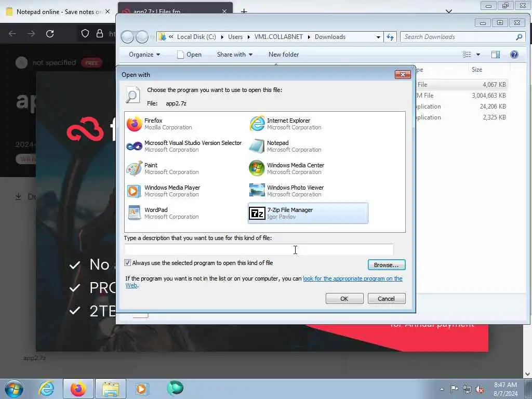532x399 pixels.
Task: Go to Downloads in breadcrumb path
Action: click(330, 37)
